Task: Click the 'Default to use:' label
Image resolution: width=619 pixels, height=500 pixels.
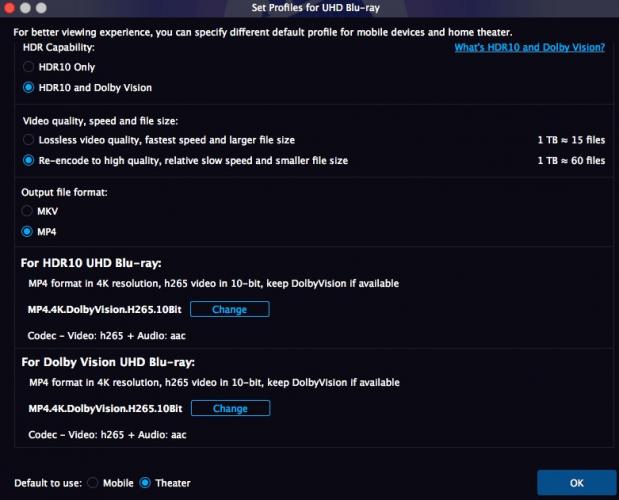Action: (x=48, y=483)
